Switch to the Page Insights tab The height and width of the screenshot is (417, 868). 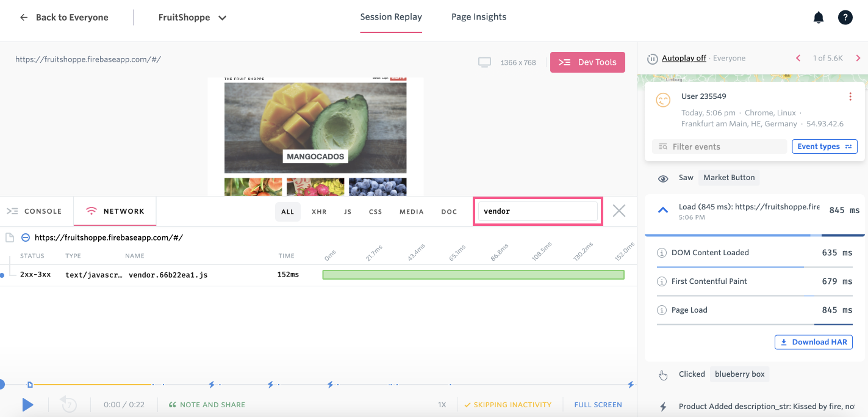coord(479,17)
